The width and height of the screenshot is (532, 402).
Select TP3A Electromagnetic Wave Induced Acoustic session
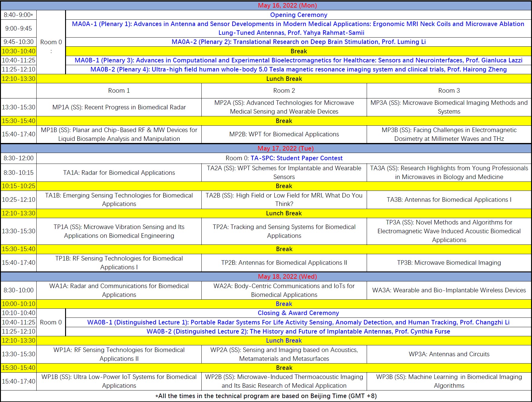coord(449,231)
